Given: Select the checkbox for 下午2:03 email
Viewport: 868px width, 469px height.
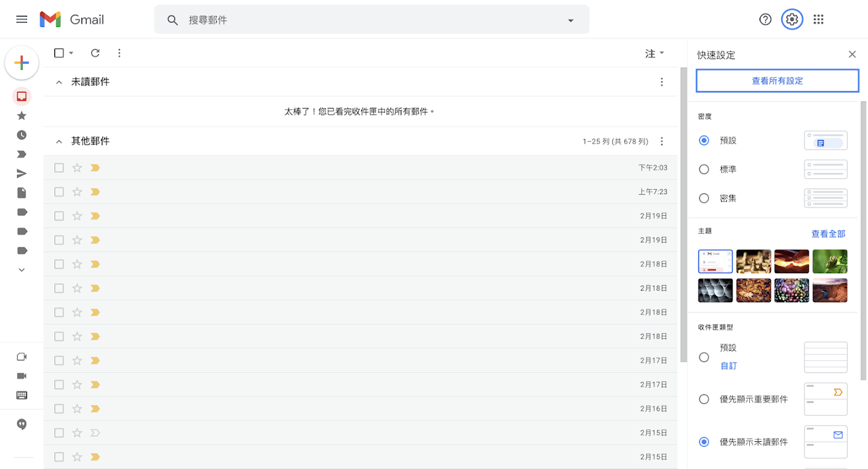Looking at the screenshot, I should click(59, 168).
